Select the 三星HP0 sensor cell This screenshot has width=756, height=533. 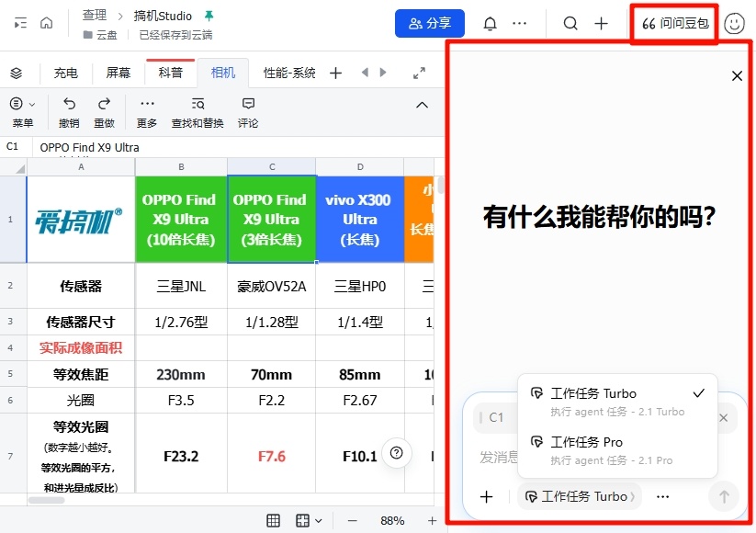click(x=360, y=286)
